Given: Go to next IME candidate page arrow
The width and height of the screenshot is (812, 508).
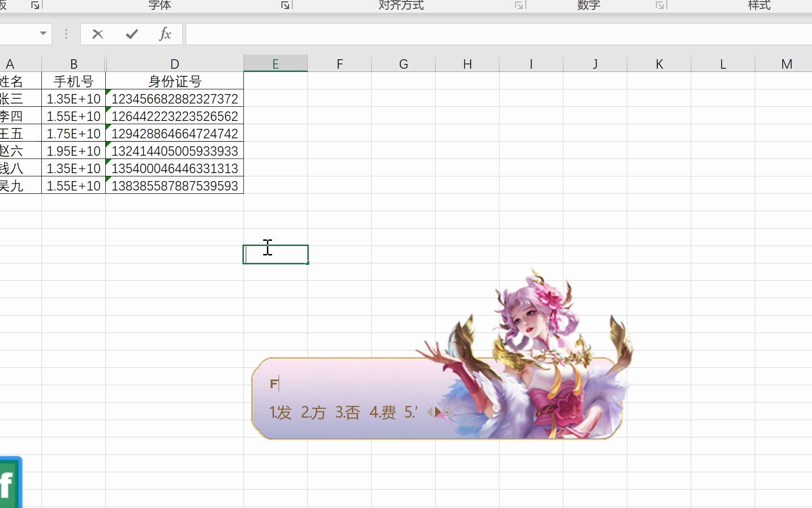Looking at the screenshot, I should click(x=438, y=413).
